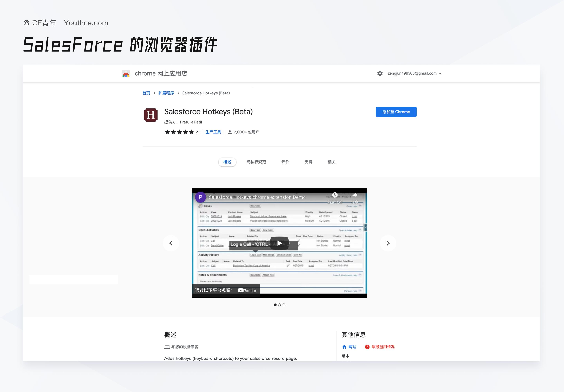
Task: Click the purple P channel avatar
Action: [x=200, y=197]
